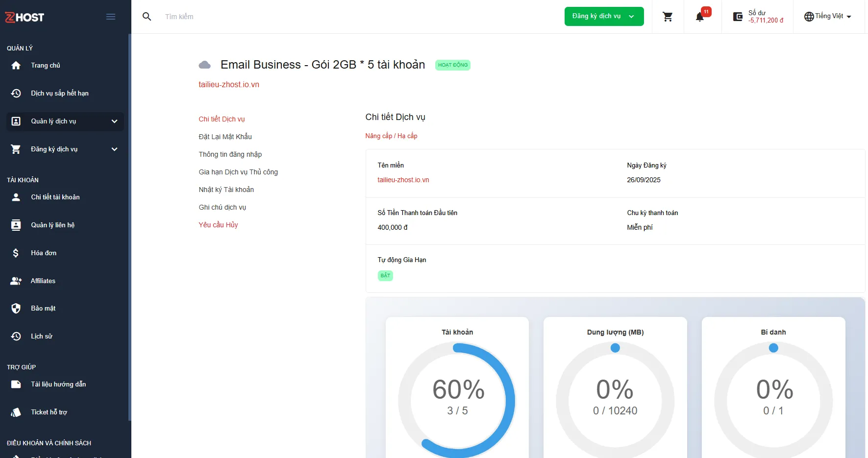868x458 pixels.
Task: Click the sidebar scrollbar
Action: tap(130, 227)
